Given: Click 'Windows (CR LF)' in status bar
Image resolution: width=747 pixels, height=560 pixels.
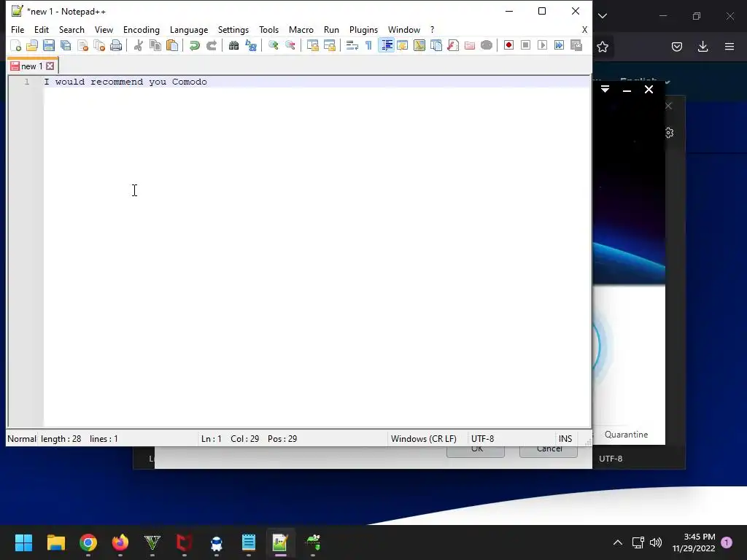Looking at the screenshot, I should 424,438.
